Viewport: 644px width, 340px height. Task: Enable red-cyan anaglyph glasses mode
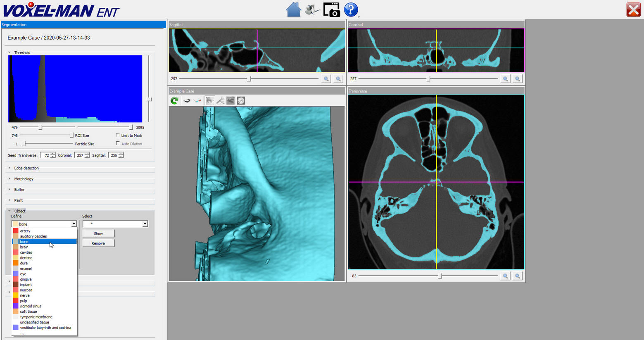197,100
